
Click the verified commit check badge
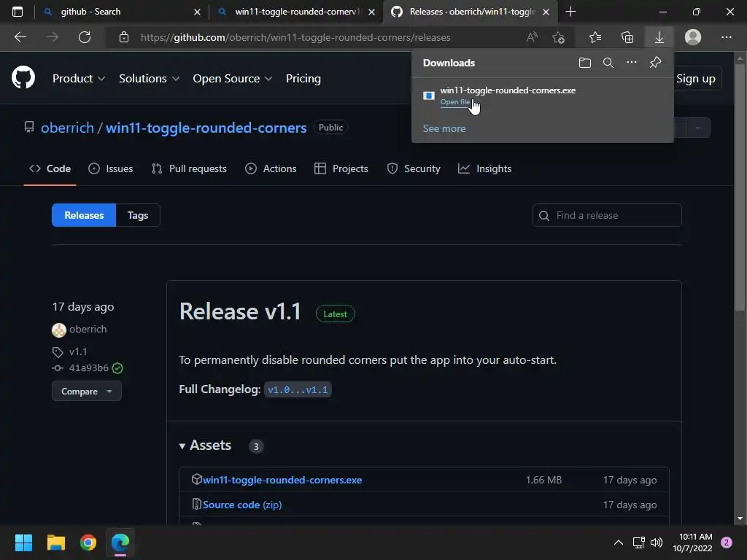click(117, 368)
